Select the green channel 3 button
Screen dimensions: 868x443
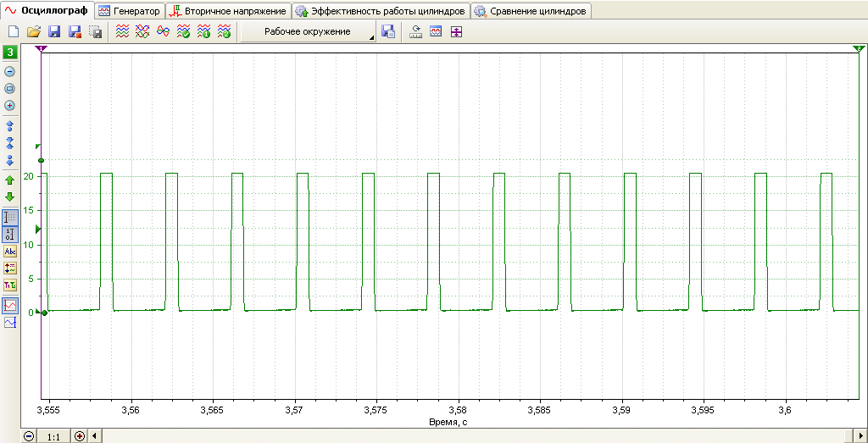click(10, 53)
